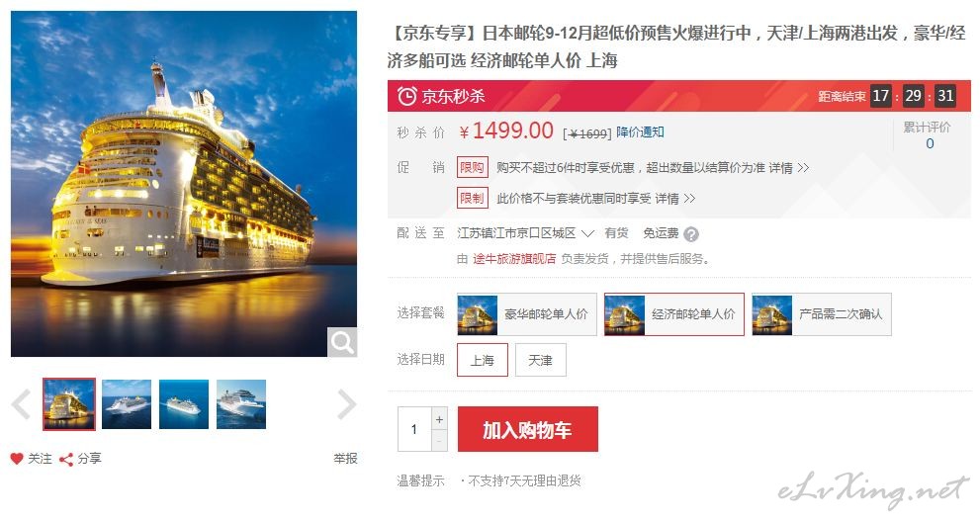Click the red heart 关注 follow icon
This screenshot has width=980, height=523.
[x=17, y=459]
